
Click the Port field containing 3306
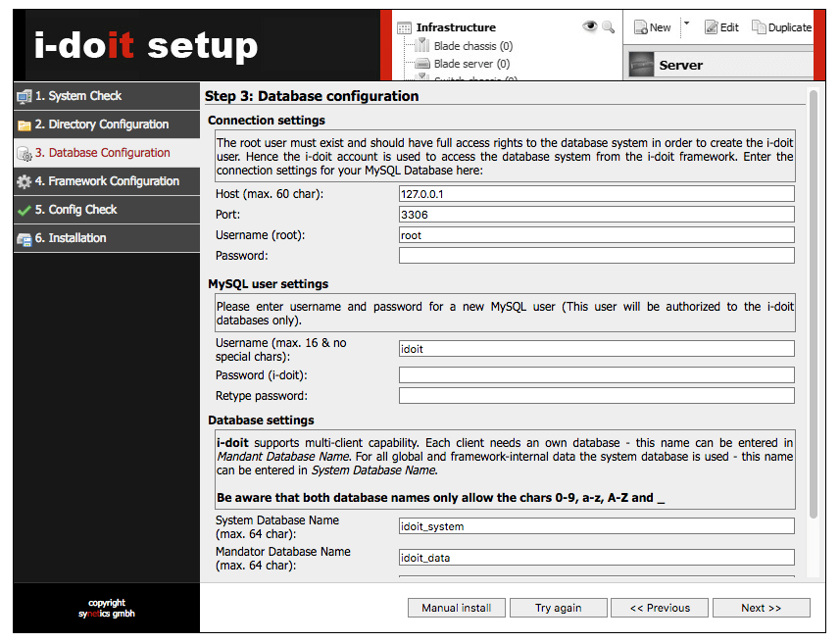(x=596, y=215)
